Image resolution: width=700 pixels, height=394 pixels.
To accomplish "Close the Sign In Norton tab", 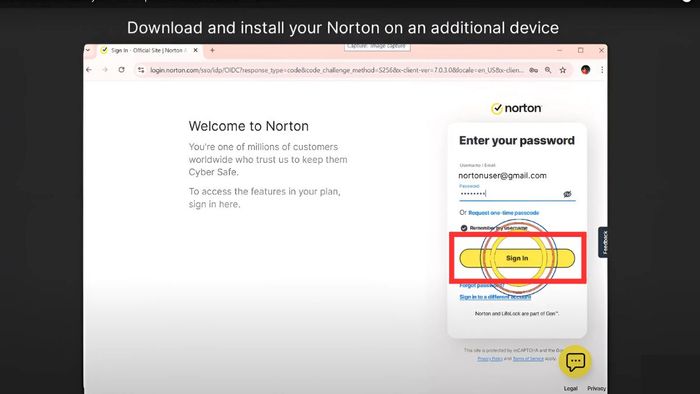I will [x=196, y=50].
